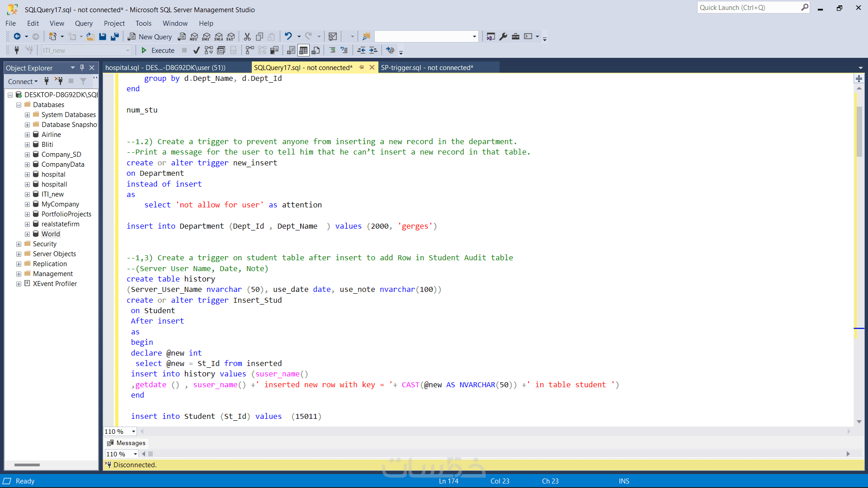
Task: Click the Results to Grid toggle
Action: point(303,50)
